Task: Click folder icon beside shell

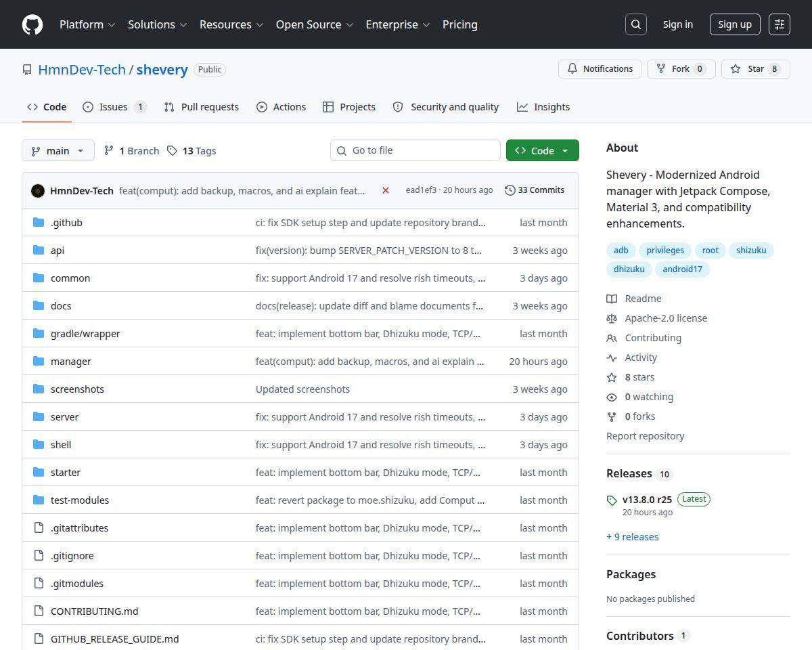Action: click(39, 444)
